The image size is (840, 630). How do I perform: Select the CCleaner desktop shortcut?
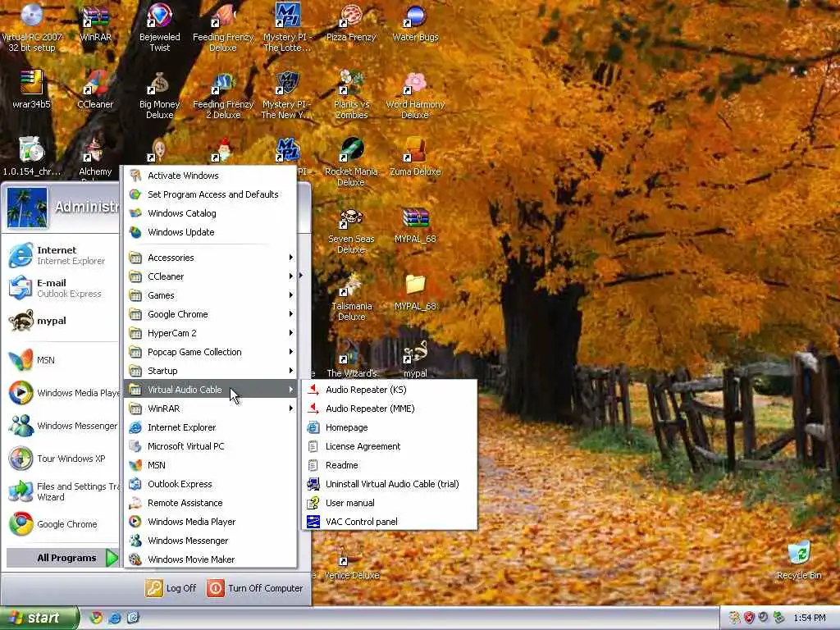95,90
